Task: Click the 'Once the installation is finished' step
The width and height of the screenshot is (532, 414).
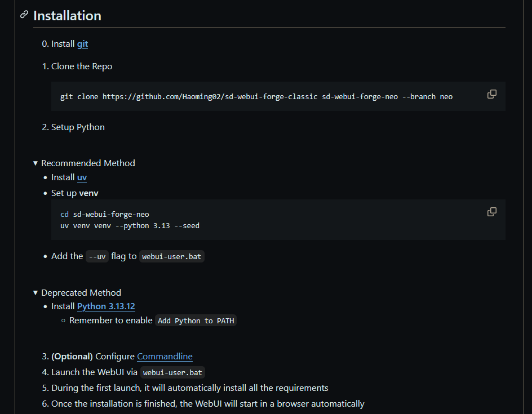Action: point(207,404)
